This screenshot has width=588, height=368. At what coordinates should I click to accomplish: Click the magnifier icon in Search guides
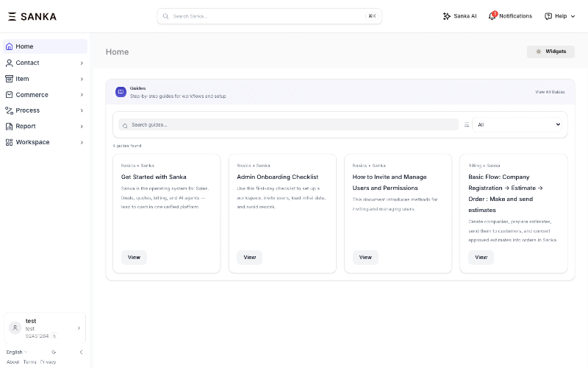pos(125,125)
